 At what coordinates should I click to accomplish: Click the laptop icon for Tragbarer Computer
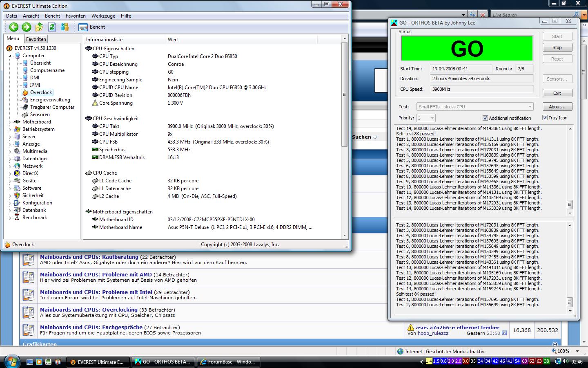tap(25, 107)
